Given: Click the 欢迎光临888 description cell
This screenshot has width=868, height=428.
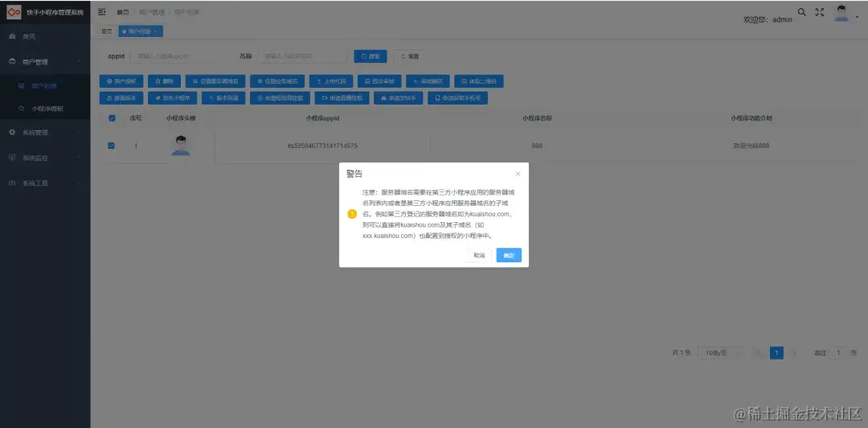Looking at the screenshot, I should point(751,146).
